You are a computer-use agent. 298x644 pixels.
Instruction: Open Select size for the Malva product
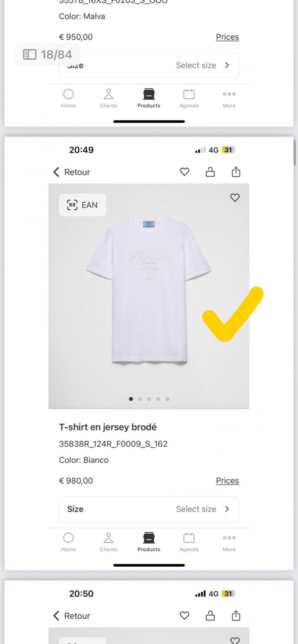coord(149,65)
